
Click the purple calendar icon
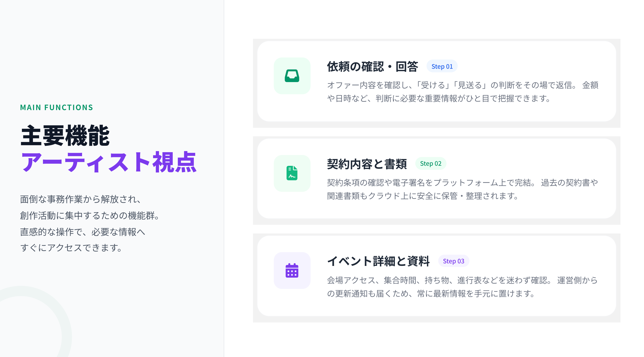coord(292,271)
